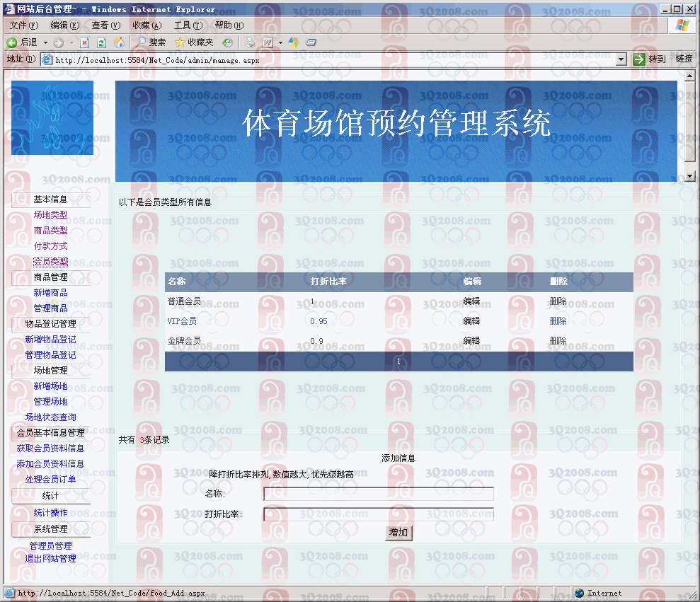Open the 场地类型 sidebar link
This screenshot has width=700, height=602.
click(x=50, y=215)
